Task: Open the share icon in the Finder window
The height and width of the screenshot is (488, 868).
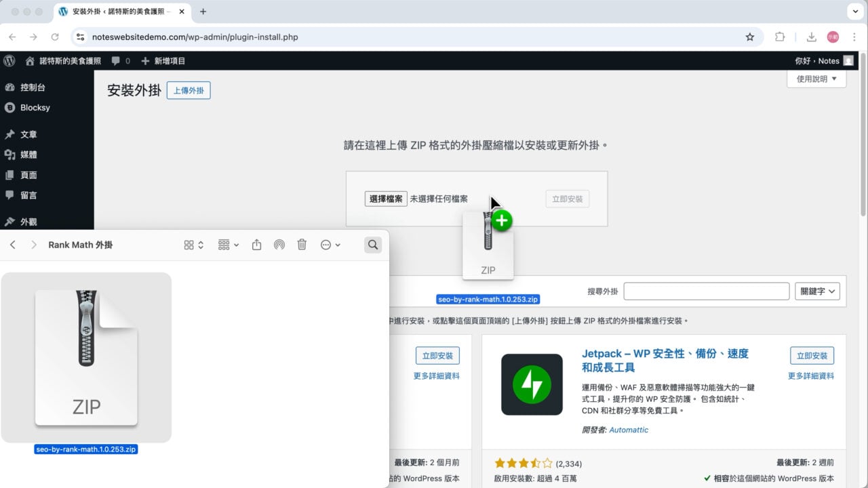Action: pos(256,245)
